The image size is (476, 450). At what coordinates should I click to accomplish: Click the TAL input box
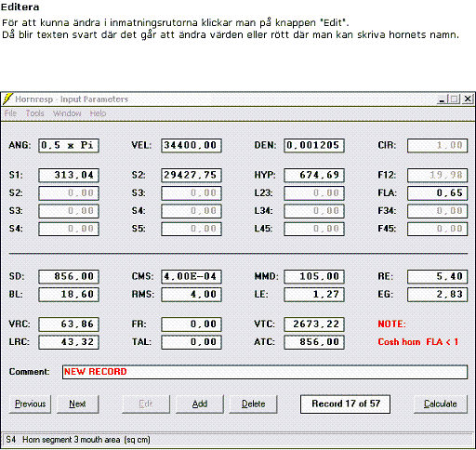192,342
